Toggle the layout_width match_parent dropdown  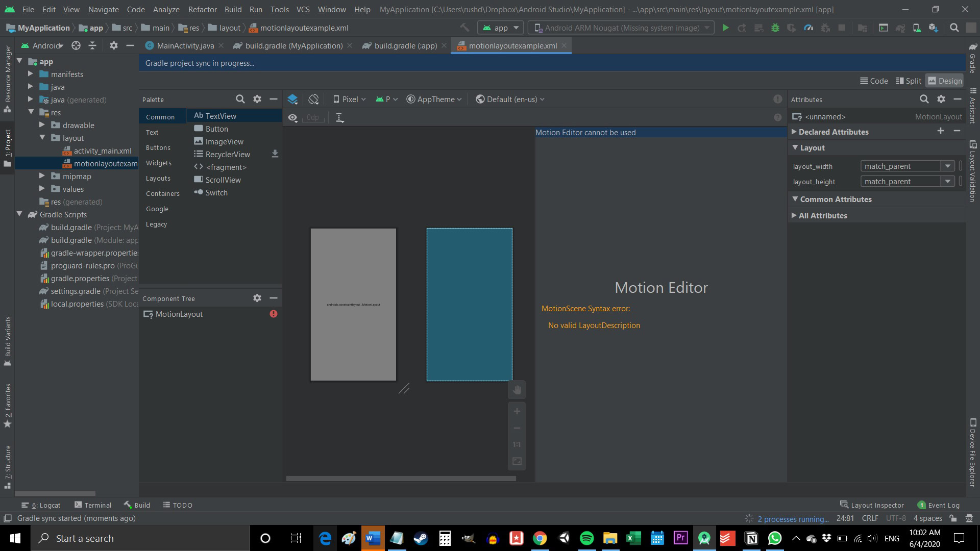coord(947,165)
